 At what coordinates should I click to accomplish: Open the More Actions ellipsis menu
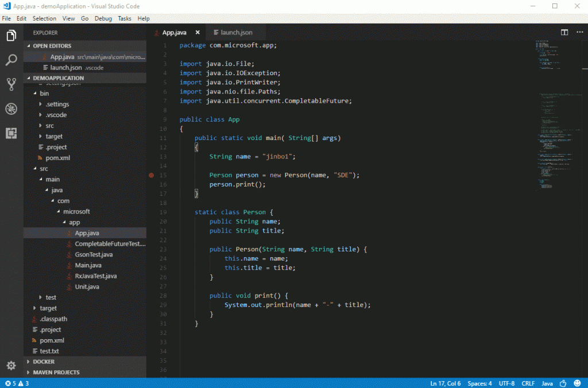click(x=579, y=33)
